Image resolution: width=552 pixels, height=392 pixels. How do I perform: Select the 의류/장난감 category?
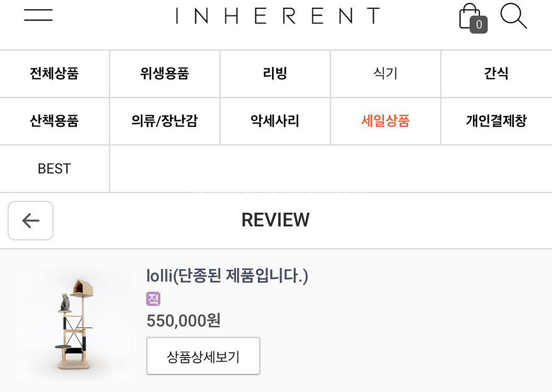(x=164, y=121)
